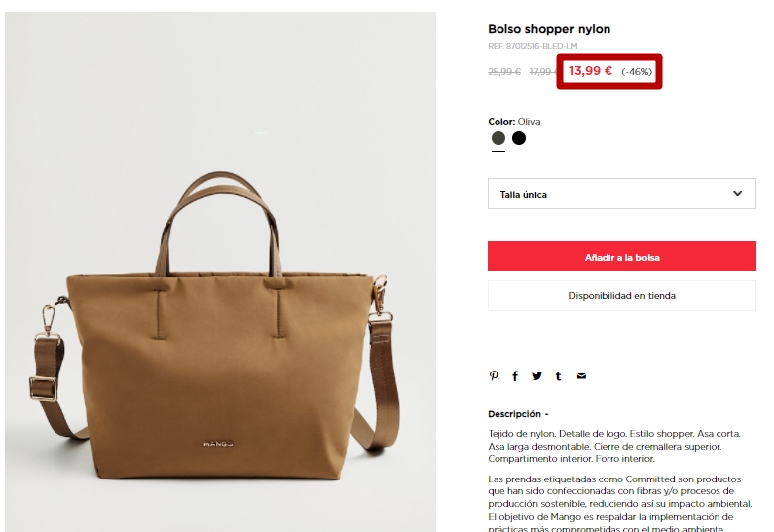Screen dimensions: 774x532
Task: Click Añadir a la bolsa button
Action: click(x=621, y=257)
